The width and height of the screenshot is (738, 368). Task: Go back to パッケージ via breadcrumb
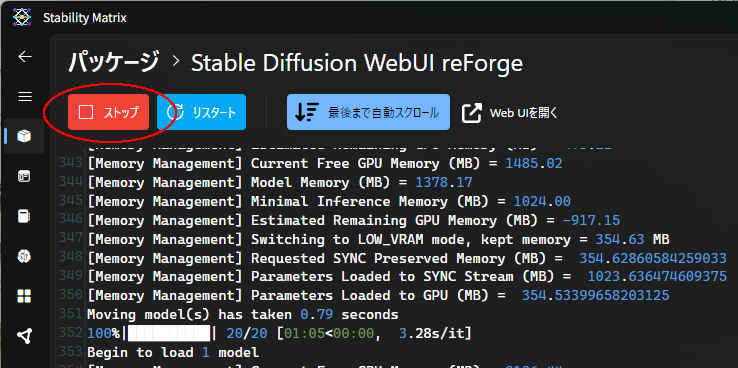(114, 63)
